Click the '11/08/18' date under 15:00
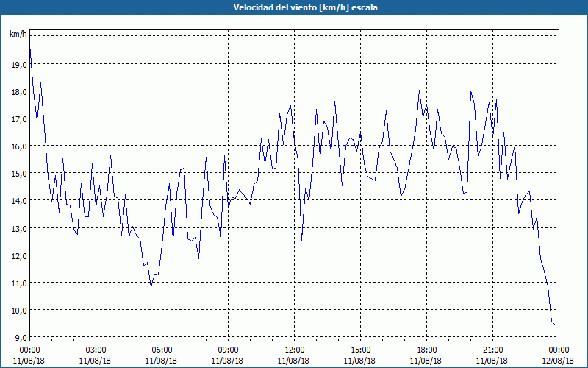Image resolution: width=588 pixels, height=368 pixels. (360, 361)
